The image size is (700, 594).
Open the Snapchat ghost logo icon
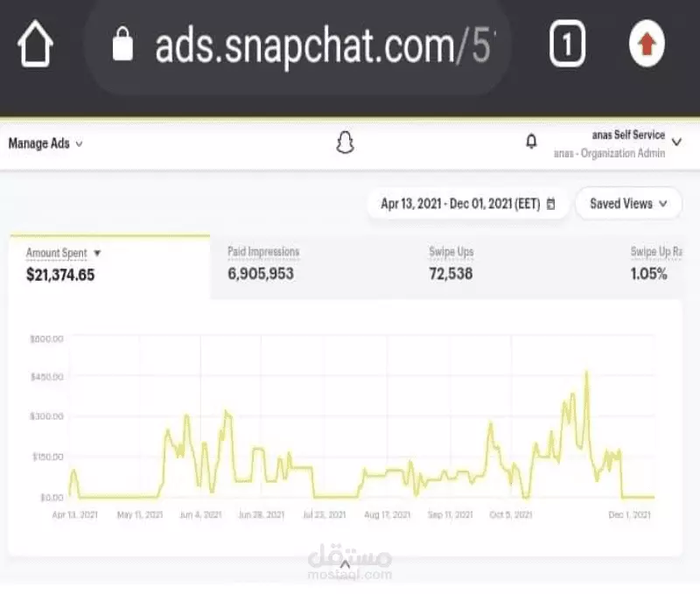point(346,142)
